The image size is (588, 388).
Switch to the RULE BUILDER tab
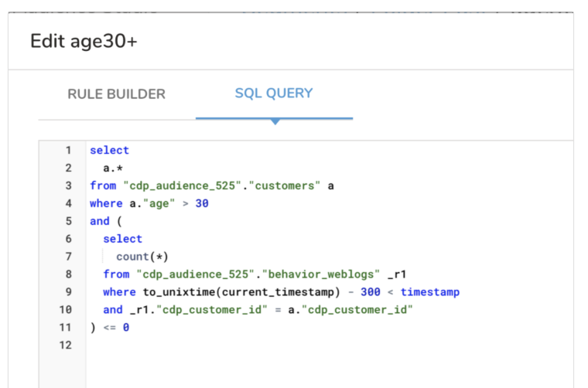(x=116, y=94)
